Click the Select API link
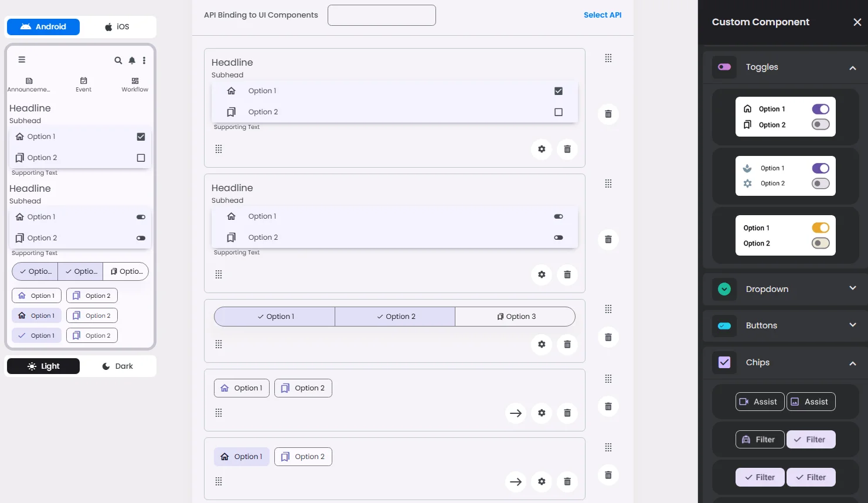 click(x=603, y=15)
